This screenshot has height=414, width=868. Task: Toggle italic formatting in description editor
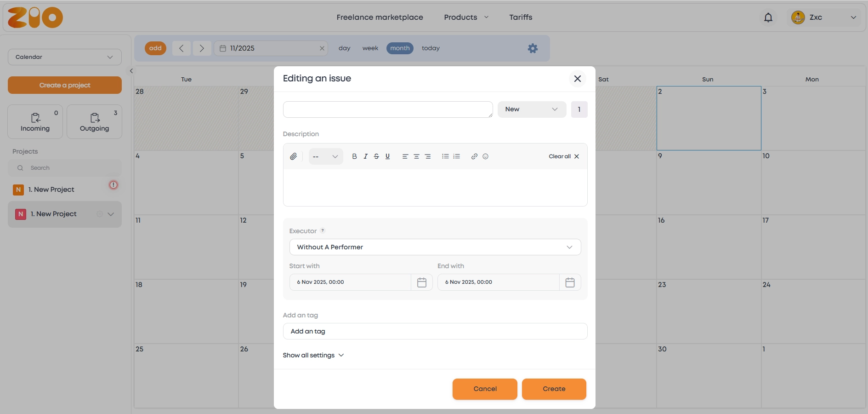pyautogui.click(x=365, y=156)
